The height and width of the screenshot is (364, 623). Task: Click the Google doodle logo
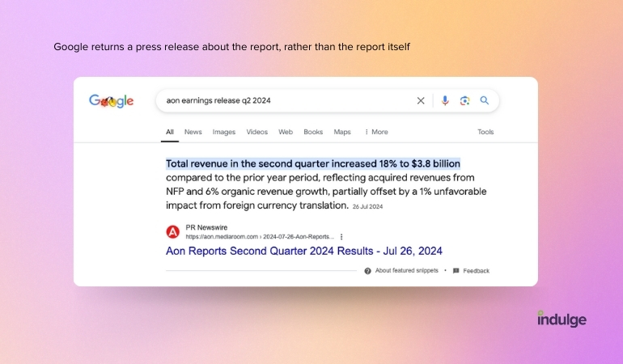click(x=112, y=101)
